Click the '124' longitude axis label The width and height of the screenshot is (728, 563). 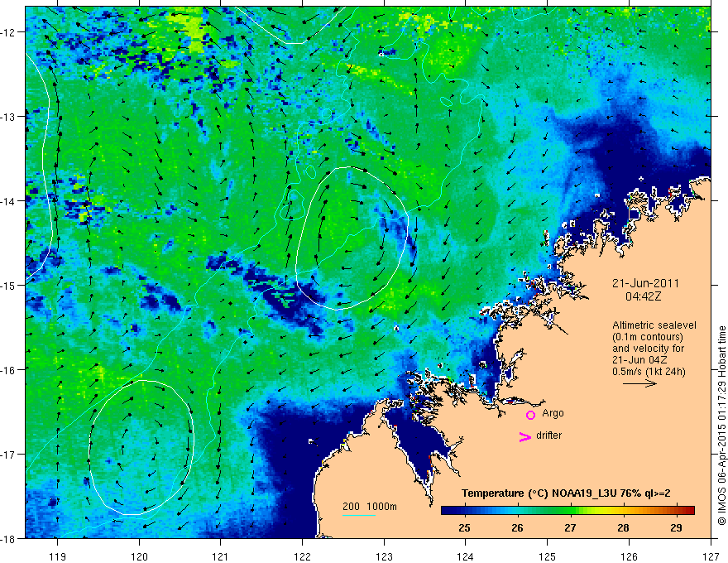(x=466, y=556)
